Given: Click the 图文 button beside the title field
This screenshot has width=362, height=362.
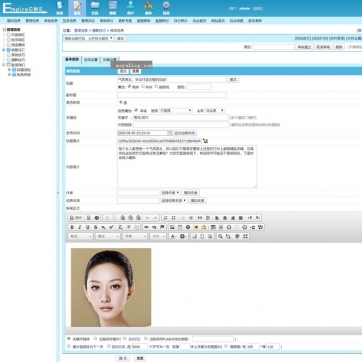Looking at the screenshot, I should point(233,80).
